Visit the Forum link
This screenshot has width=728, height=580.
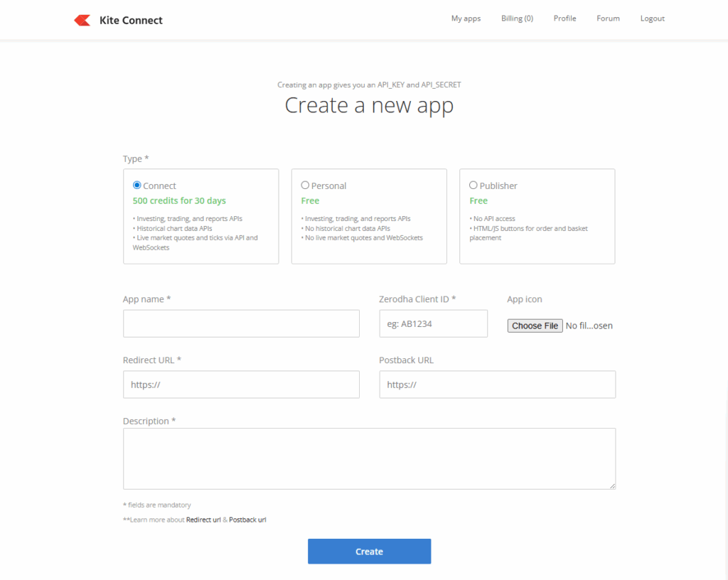tap(608, 18)
